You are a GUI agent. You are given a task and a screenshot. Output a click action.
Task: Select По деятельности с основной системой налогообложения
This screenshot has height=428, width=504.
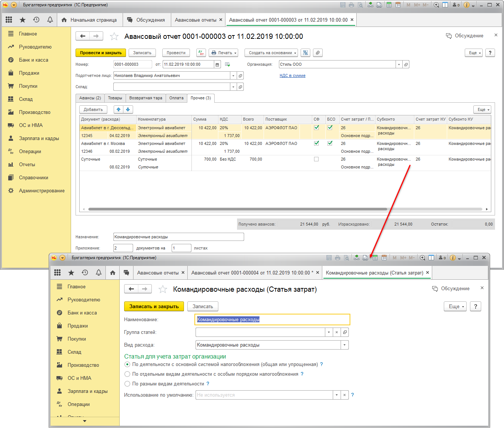(x=127, y=365)
